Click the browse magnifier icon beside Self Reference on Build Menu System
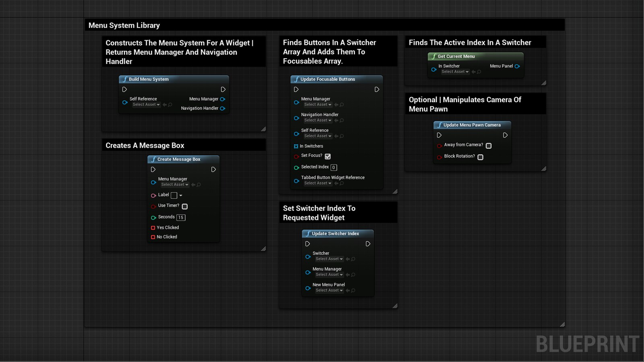Image resolution: width=644 pixels, height=362 pixels. point(170,105)
